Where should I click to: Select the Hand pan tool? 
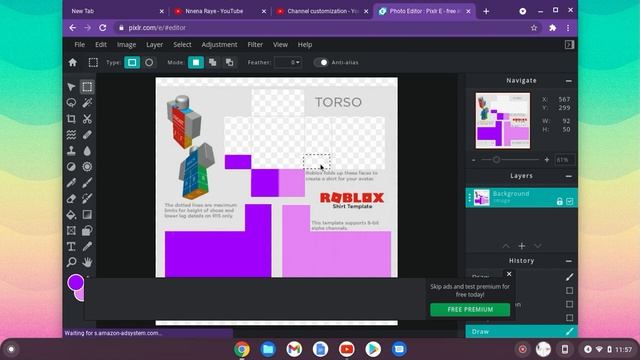(x=87, y=262)
